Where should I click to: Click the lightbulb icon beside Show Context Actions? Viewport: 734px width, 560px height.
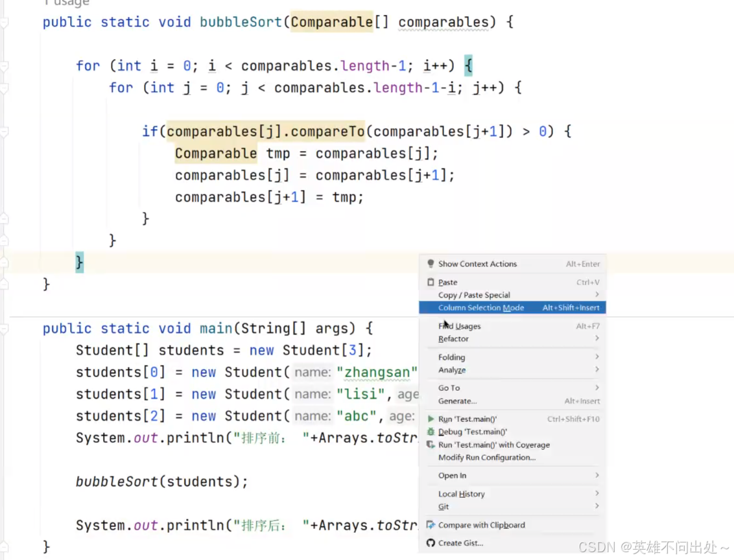(431, 264)
